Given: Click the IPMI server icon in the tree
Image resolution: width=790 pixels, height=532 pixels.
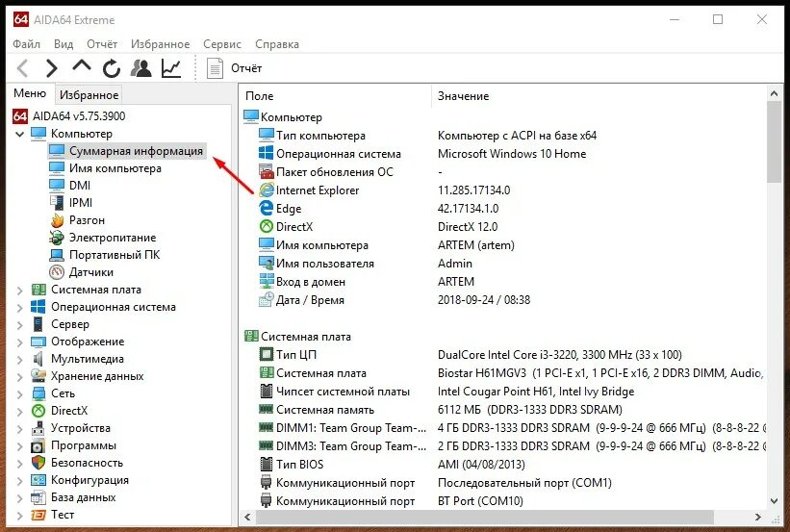Looking at the screenshot, I should [57, 202].
